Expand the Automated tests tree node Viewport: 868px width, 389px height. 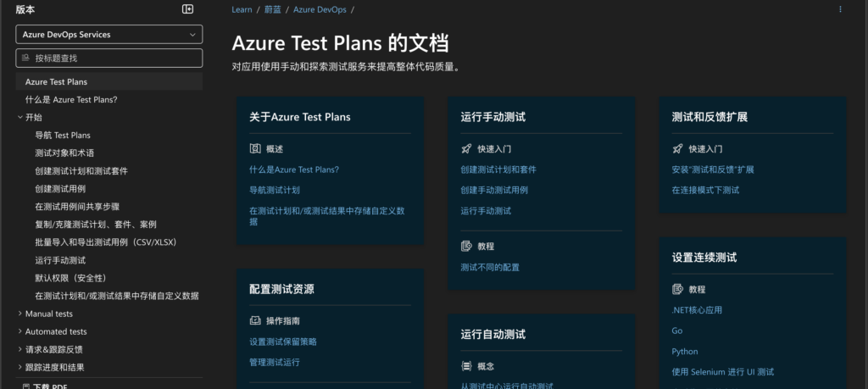[19, 331]
